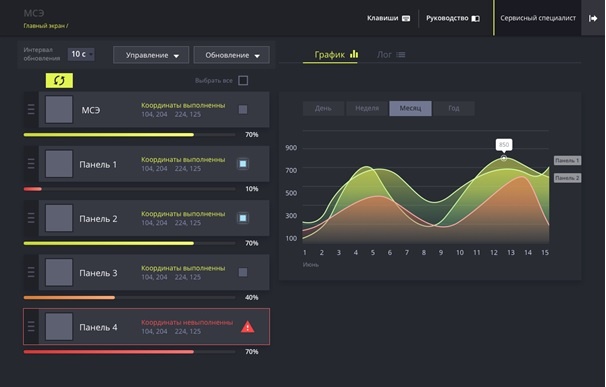
Task: Click the МСЭ title in header
Action: pyautogui.click(x=34, y=13)
